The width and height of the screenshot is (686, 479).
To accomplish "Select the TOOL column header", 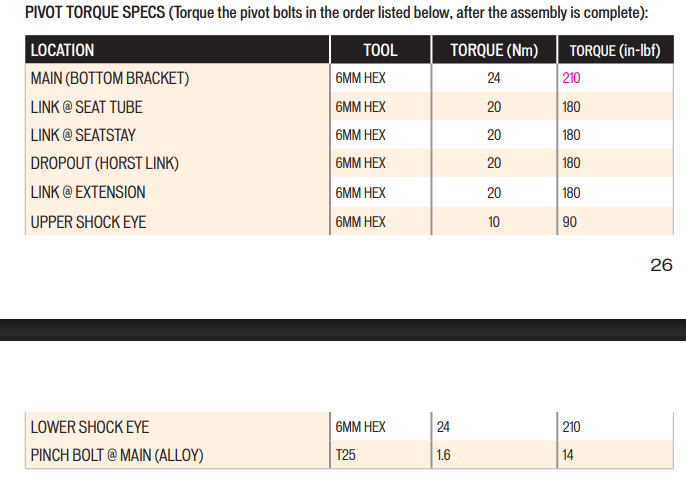I will tap(380, 50).
